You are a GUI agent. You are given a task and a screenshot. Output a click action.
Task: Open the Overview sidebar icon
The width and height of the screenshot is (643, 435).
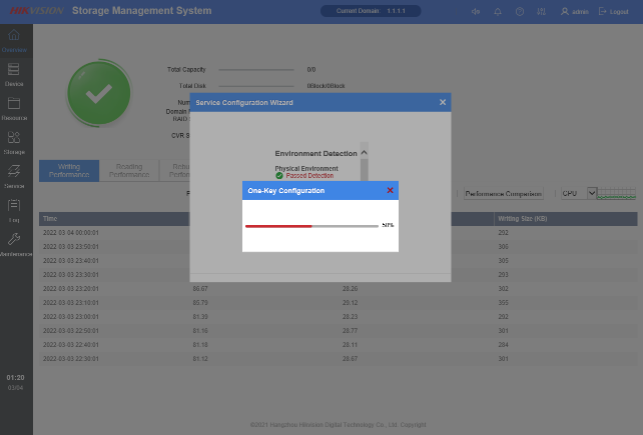[14, 39]
